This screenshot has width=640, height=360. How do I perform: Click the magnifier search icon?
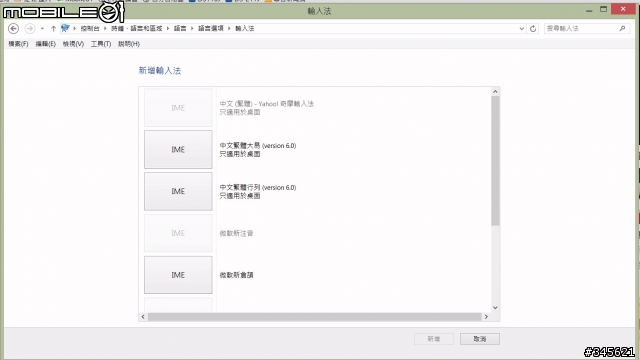(622, 29)
